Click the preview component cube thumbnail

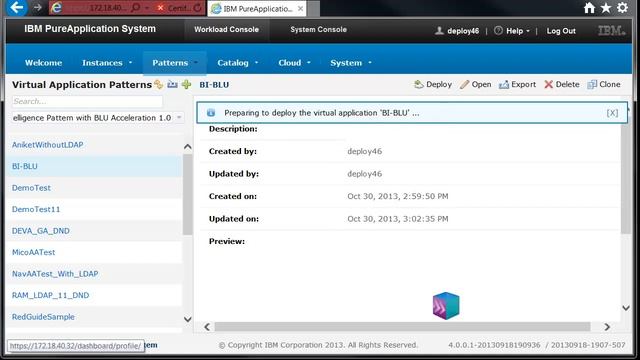coord(446,306)
